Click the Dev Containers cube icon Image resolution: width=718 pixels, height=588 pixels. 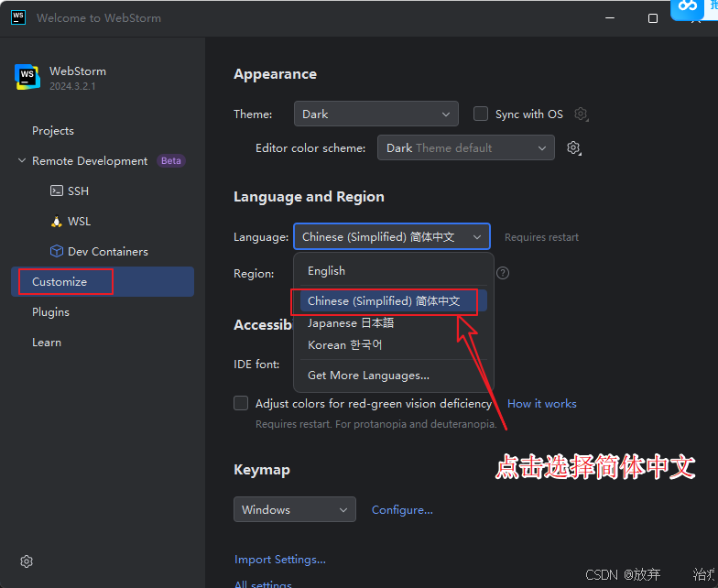[57, 251]
